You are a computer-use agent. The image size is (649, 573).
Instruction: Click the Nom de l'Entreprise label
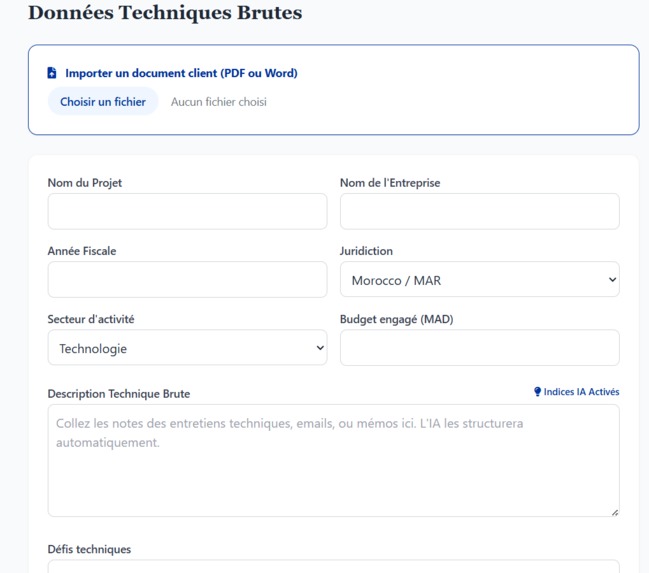point(390,183)
